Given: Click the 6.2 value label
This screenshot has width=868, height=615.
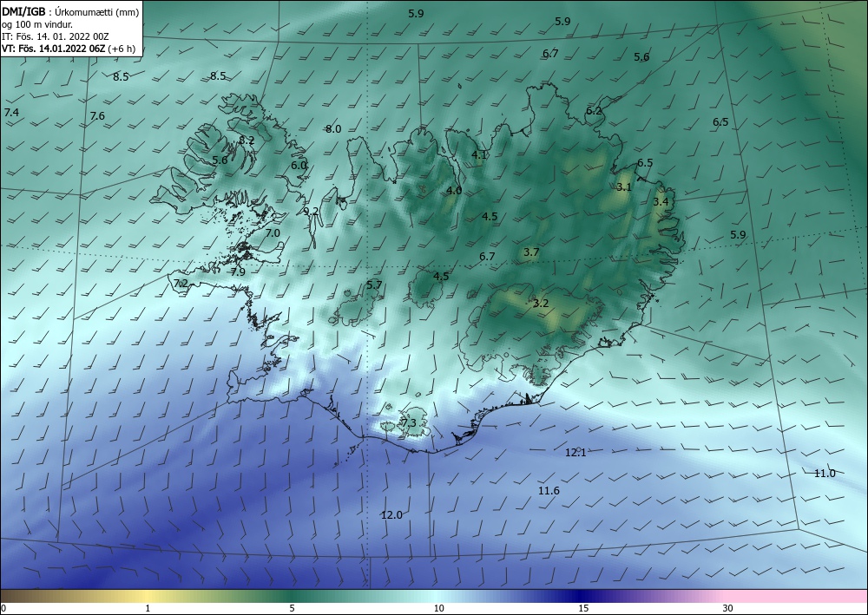Looking at the screenshot, I should pyautogui.click(x=594, y=111).
